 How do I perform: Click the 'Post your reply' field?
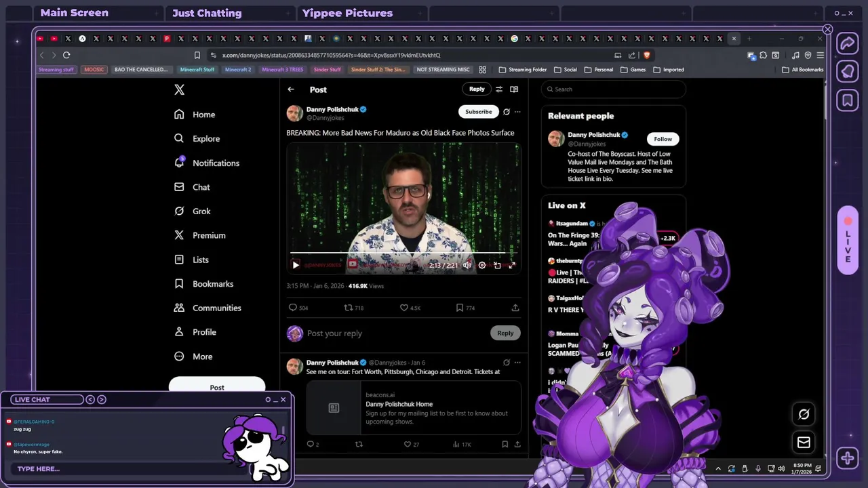(x=393, y=333)
